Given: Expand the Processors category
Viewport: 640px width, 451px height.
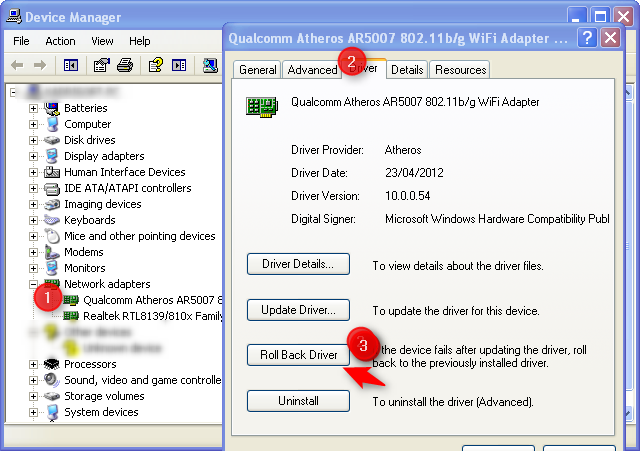Looking at the screenshot, I should coord(33,364).
